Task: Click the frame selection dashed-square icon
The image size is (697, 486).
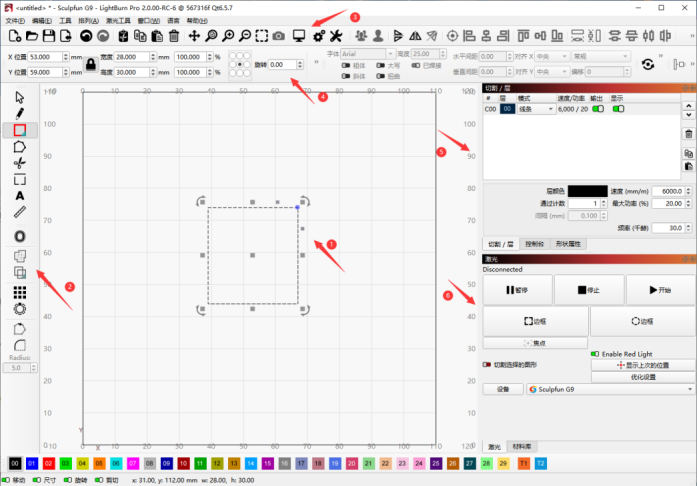Action: click(262, 36)
